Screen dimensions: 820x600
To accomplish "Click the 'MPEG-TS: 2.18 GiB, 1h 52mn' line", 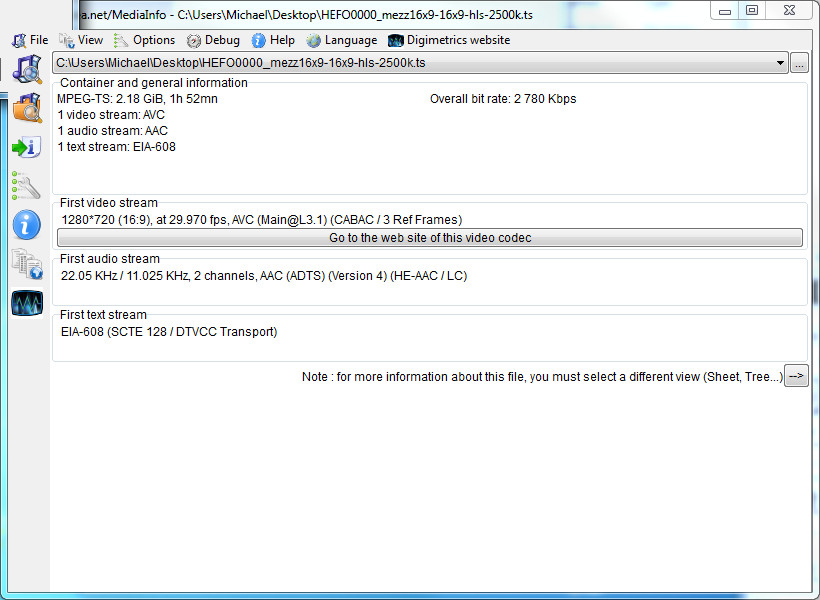I will pos(137,99).
